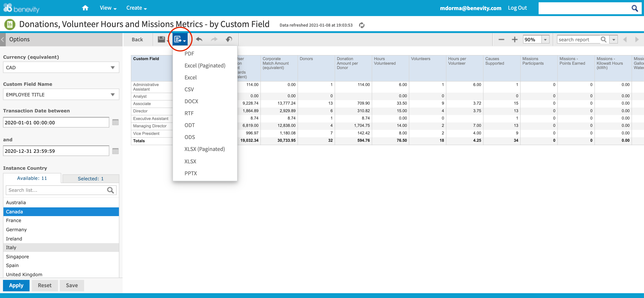Click the top search magnifier icon
Viewport: 644px width, 298px height.
point(635,8)
